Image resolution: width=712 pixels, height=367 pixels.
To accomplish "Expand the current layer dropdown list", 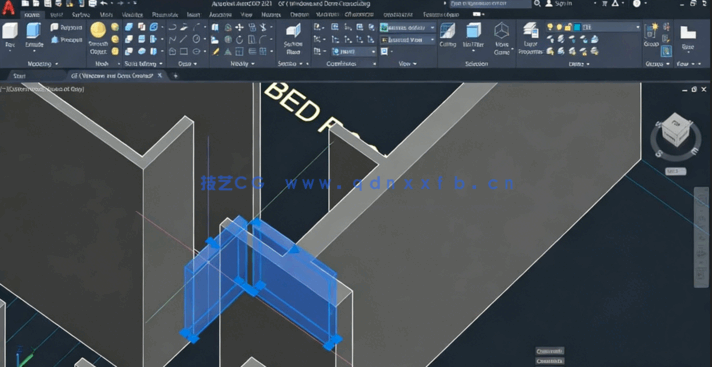I will 638,27.
